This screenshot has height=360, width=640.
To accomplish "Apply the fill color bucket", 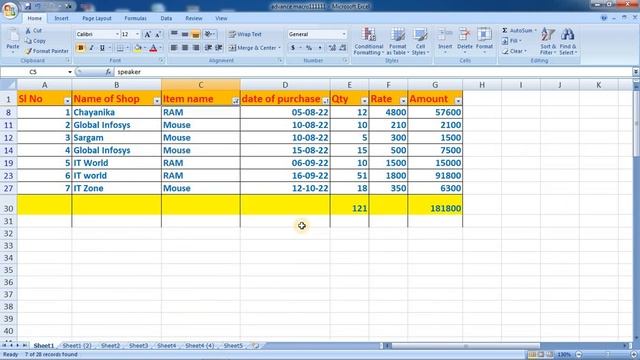I will coord(138,48).
